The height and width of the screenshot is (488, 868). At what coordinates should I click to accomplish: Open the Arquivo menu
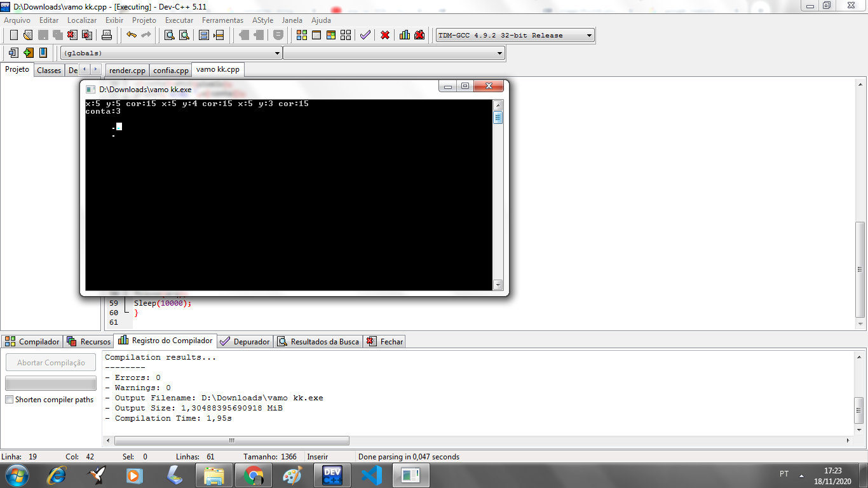(x=17, y=20)
